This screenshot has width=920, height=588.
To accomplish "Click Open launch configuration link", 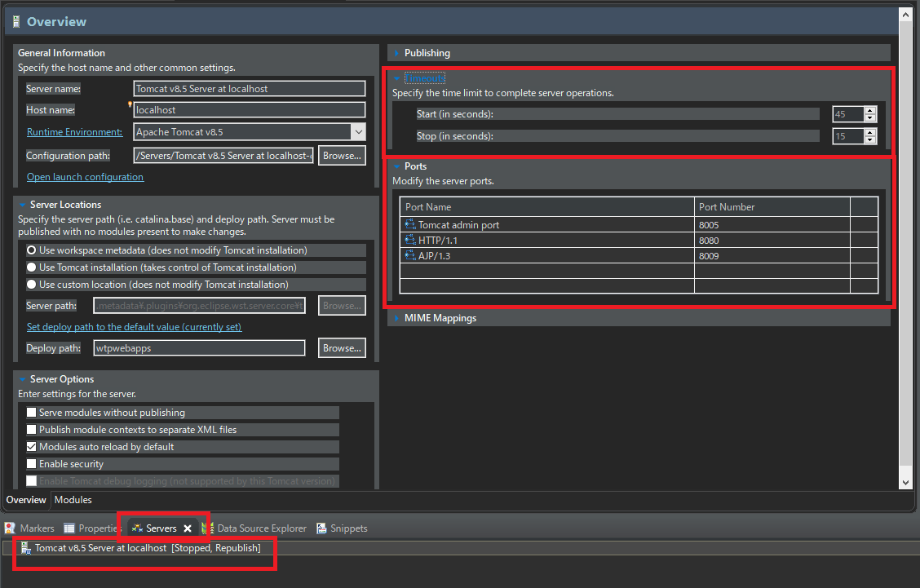I will [x=85, y=177].
